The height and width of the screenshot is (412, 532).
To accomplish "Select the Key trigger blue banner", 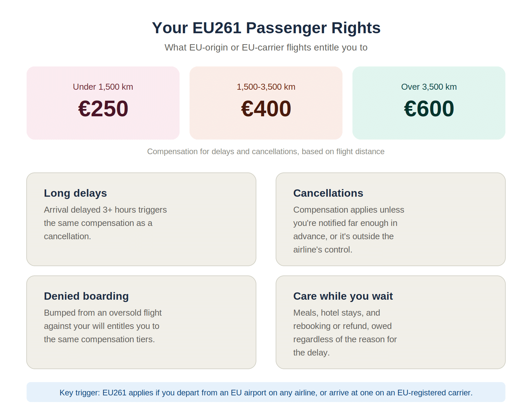I will (266, 392).
